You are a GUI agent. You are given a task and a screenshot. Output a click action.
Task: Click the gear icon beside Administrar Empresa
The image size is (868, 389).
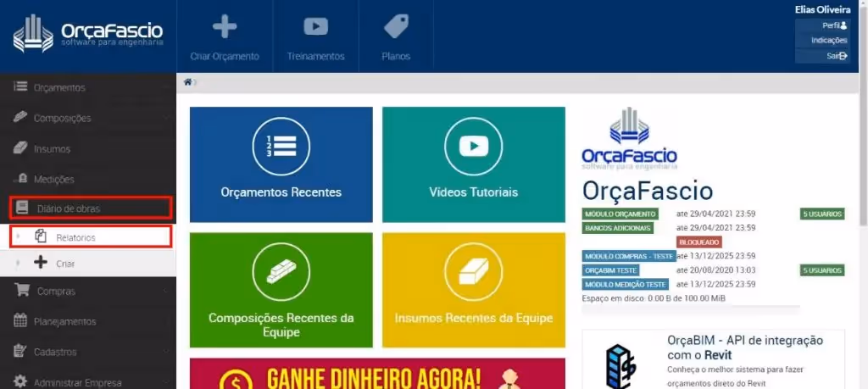pyautogui.click(x=20, y=381)
